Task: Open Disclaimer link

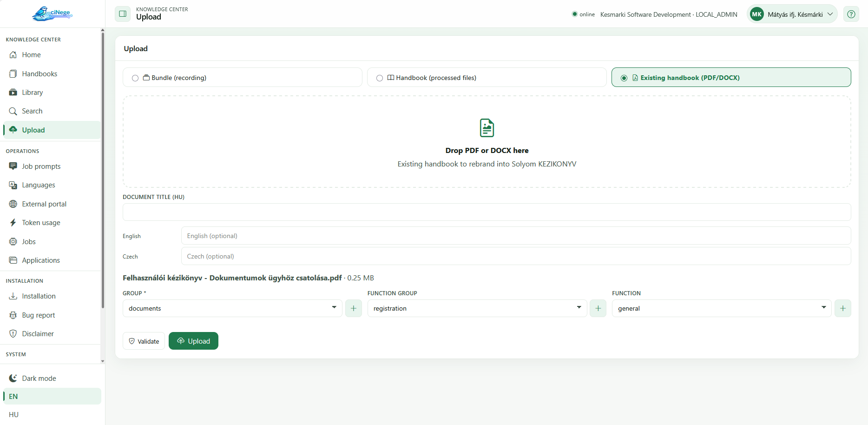Action: (52, 334)
